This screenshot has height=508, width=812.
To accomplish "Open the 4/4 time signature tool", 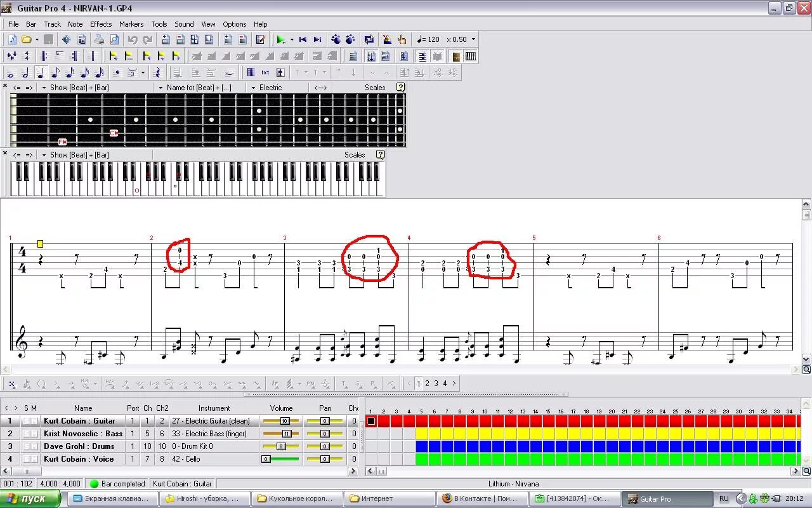I will pyautogui.click(x=27, y=56).
